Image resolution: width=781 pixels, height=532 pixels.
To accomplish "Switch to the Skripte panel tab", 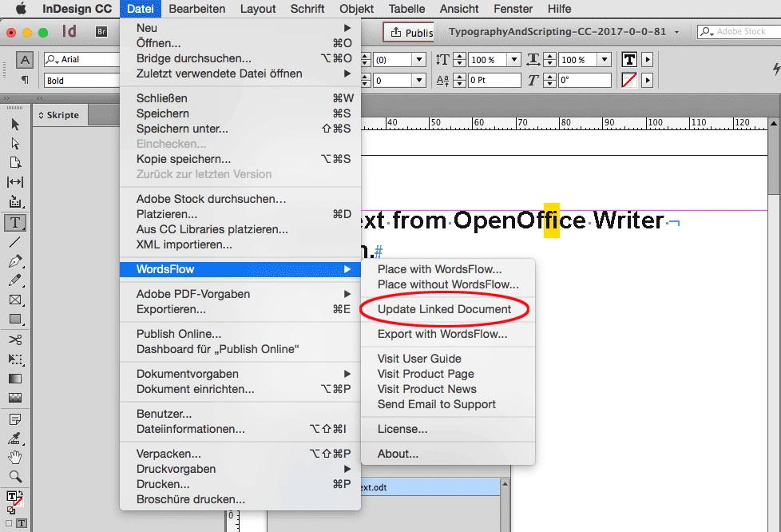I will coord(59,115).
